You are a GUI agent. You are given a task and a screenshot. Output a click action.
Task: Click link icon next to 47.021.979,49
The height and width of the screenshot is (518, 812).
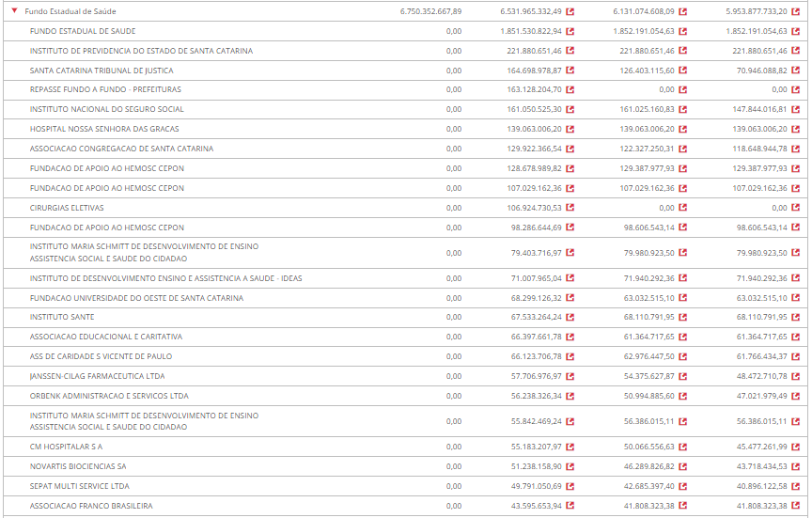(796, 396)
